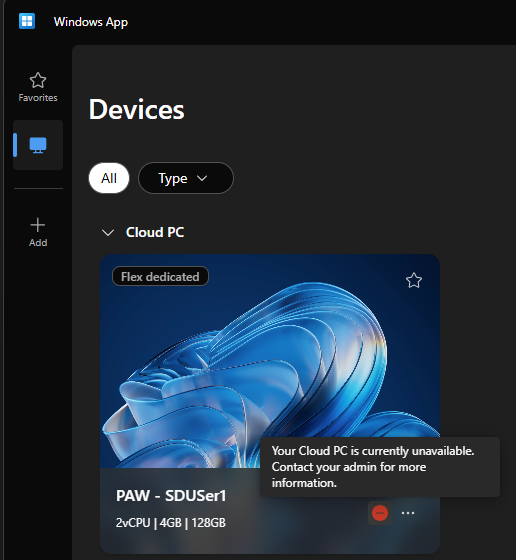Image resolution: width=516 pixels, height=560 pixels.
Task: Click the Cloud PC unavailable tooltip message
Action: click(x=380, y=467)
